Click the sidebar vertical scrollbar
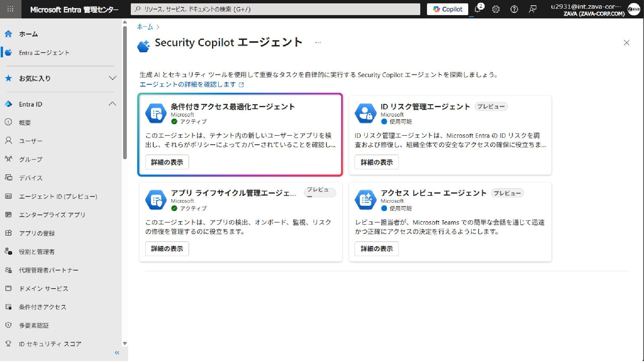644x362 pixels. (125, 92)
